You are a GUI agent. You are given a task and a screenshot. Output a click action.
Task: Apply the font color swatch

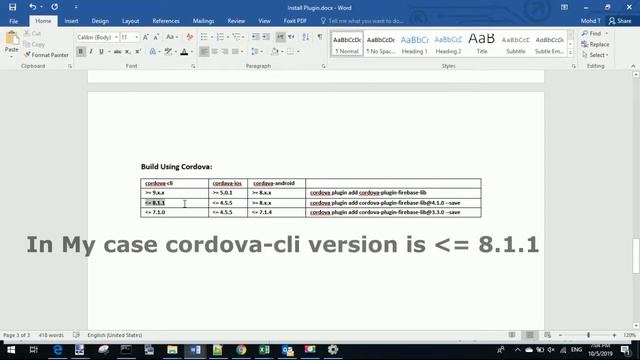[184, 51]
